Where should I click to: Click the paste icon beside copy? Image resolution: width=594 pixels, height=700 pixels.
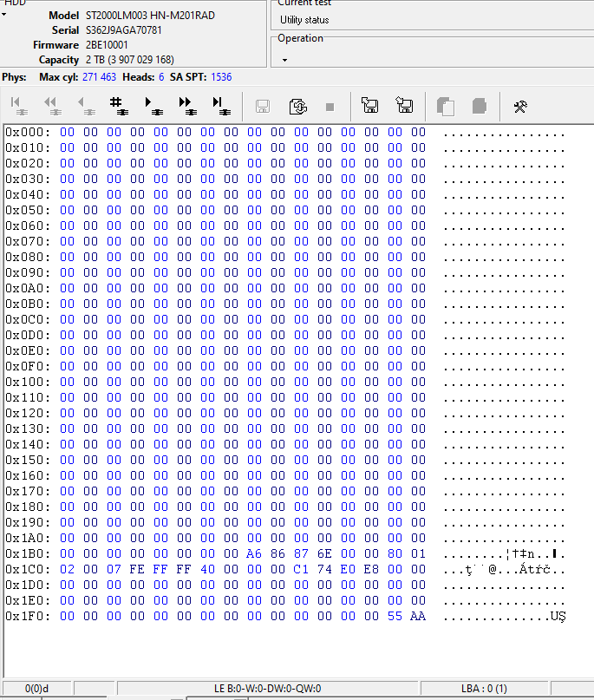pos(479,107)
